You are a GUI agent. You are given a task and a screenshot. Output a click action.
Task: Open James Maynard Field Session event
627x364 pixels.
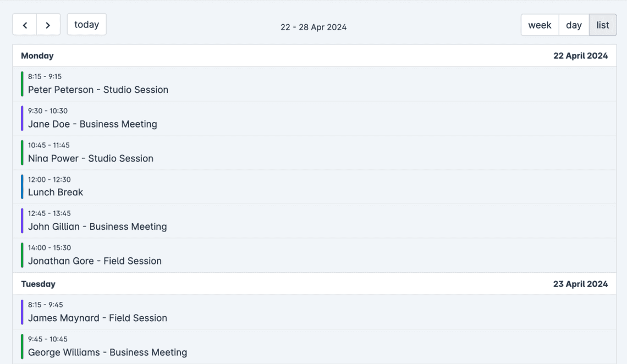click(314, 312)
